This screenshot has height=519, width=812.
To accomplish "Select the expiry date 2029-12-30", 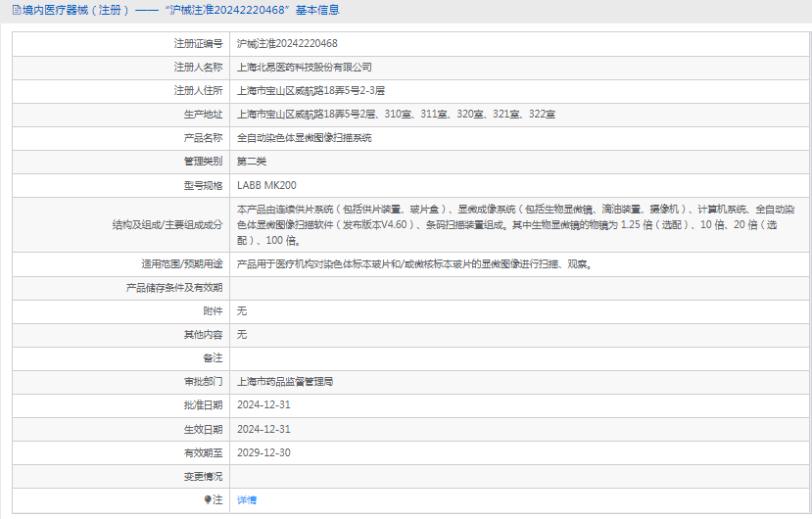I will click(x=263, y=452).
